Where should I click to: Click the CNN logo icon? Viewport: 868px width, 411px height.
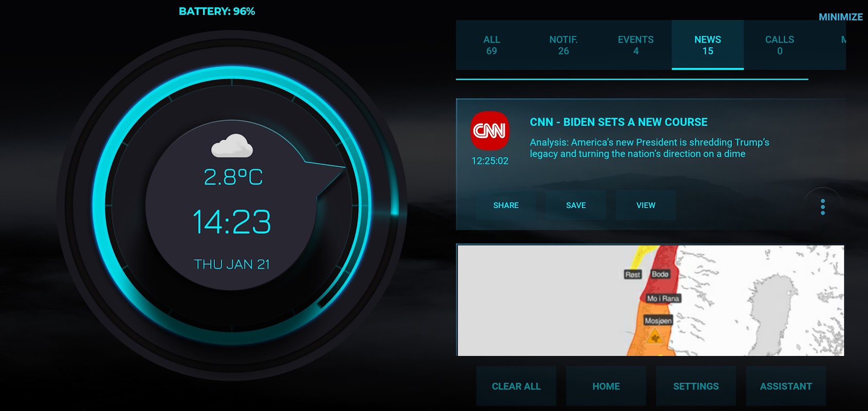pos(490,130)
